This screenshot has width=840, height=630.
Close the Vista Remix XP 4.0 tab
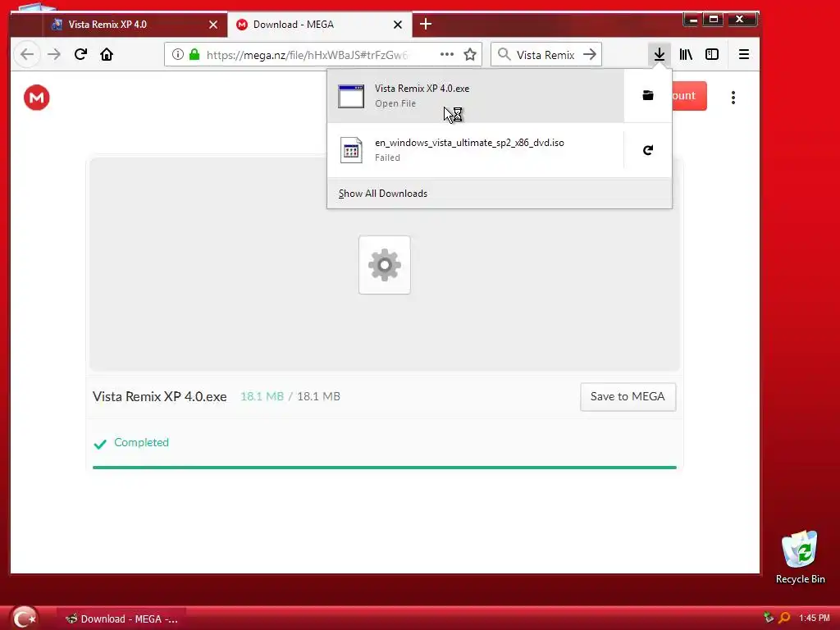coord(213,25)
